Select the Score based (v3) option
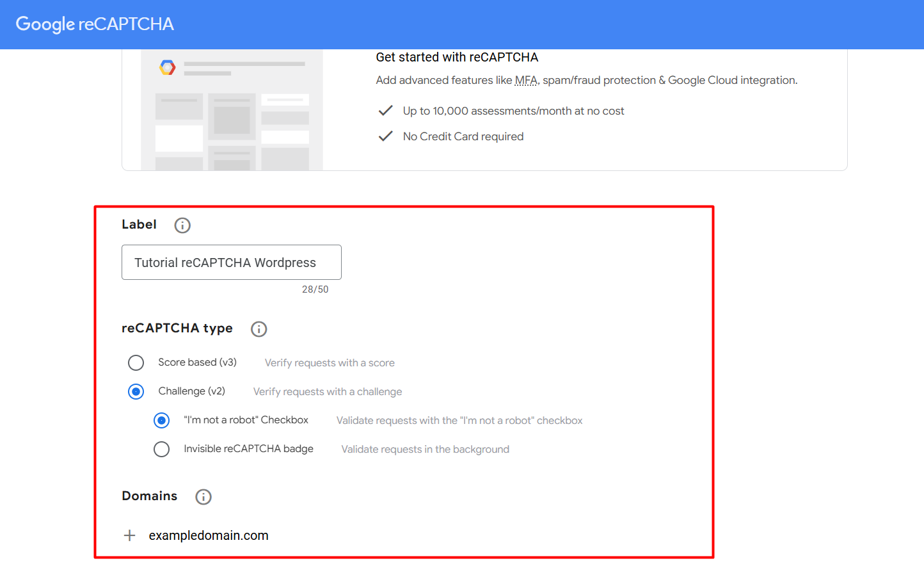 click(136, 362)
